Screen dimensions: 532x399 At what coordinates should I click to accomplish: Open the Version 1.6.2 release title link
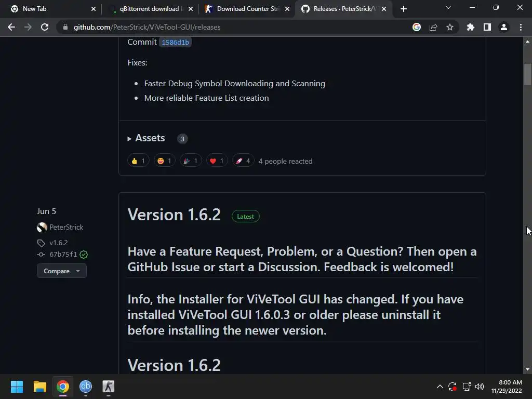[174, 215]
